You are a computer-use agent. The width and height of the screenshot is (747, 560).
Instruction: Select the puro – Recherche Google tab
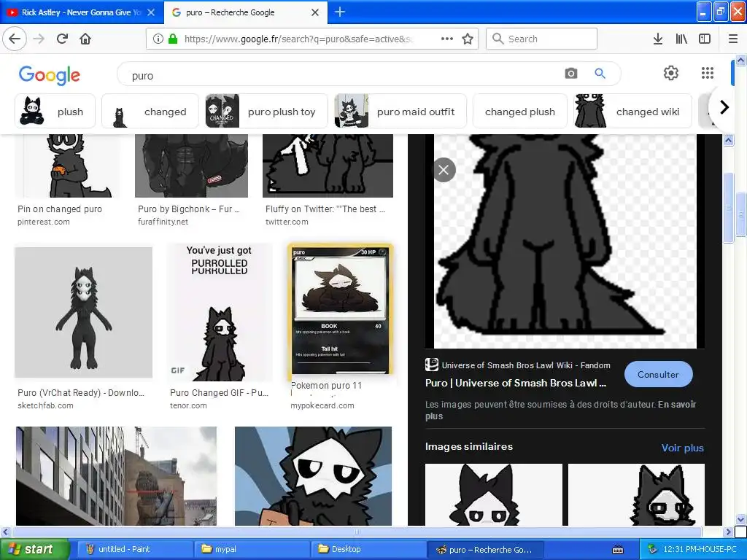[x=245, y=12]
